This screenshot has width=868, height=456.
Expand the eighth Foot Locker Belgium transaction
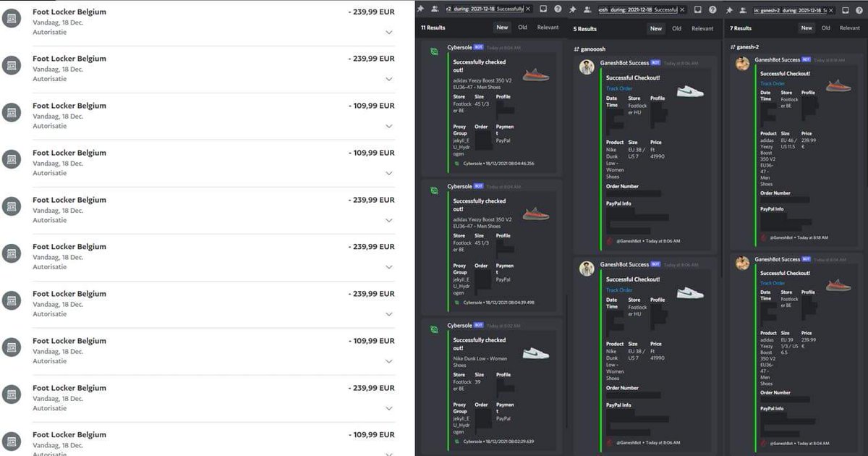389,362
